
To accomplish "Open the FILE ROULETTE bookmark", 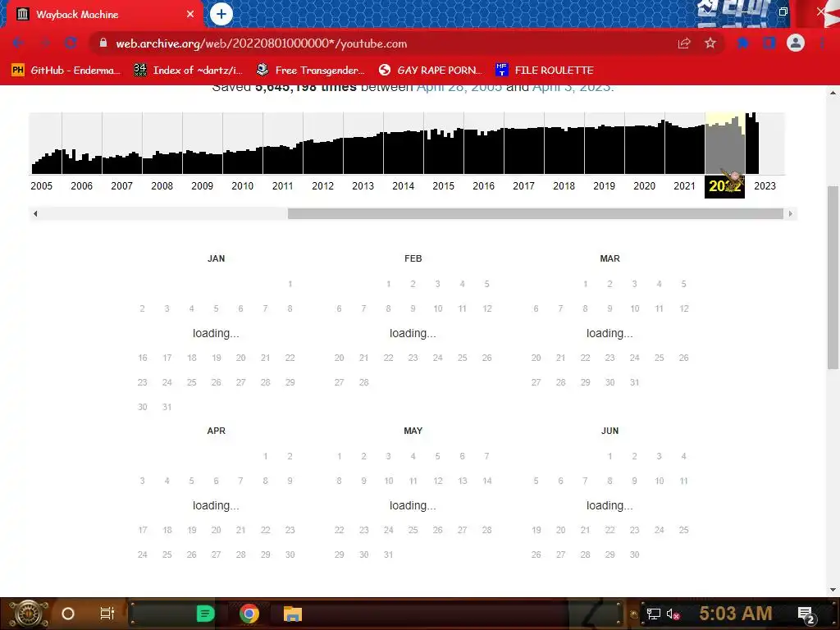I will pyautogui.click(x=545, y=71).
